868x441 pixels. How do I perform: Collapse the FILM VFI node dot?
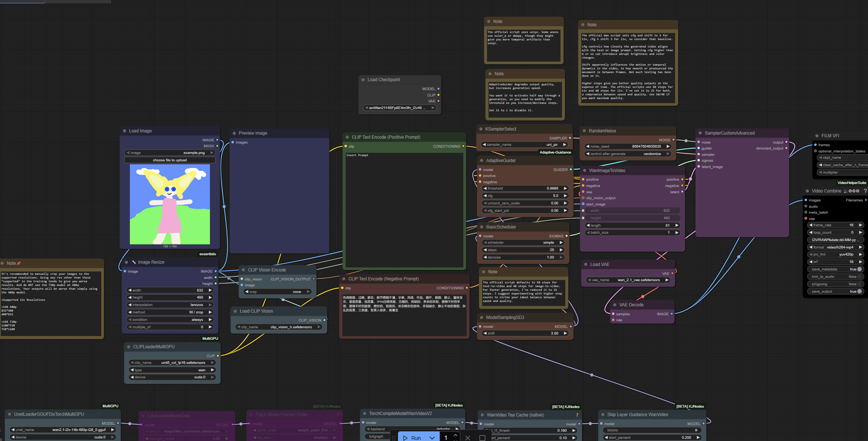pyautogui.click(x=817, y=136)
